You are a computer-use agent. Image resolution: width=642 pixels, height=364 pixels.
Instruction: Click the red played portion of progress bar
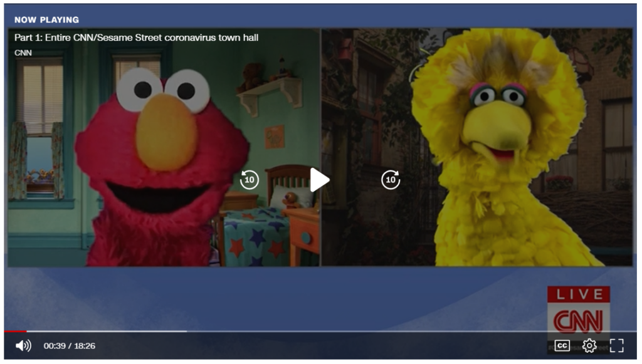(15, 331)
